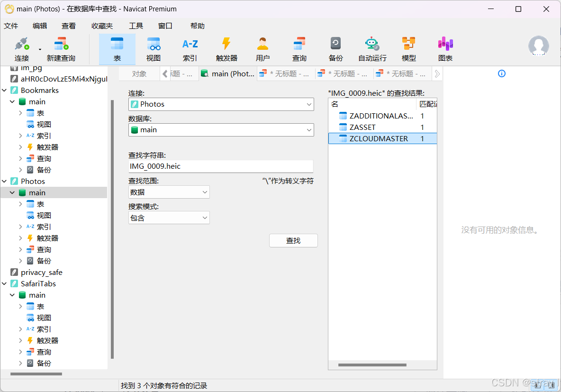Screen dimensions: 561x392
Task: Click the 查找 button
Action: [x=293, y=241]
